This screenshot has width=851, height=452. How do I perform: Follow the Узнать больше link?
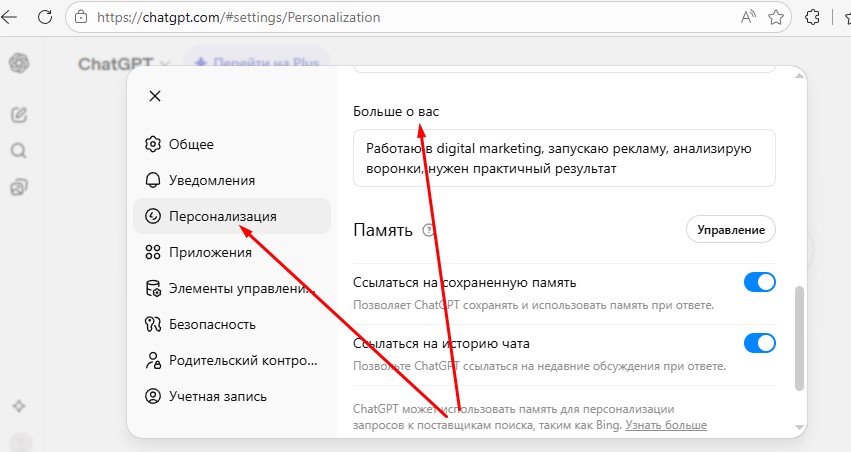coord(666,425)
